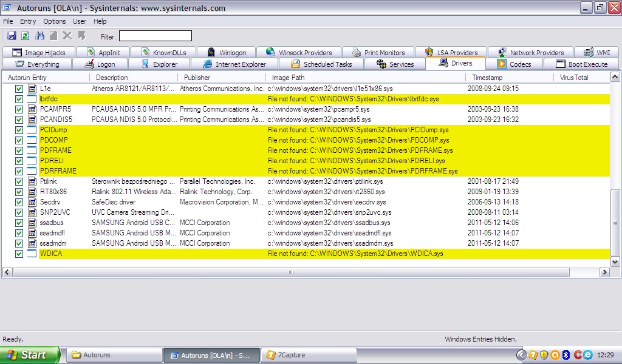Screen dimensions: 622x364
Task: Click the driver file icon beside ssadbus
Action: (32, 223)
